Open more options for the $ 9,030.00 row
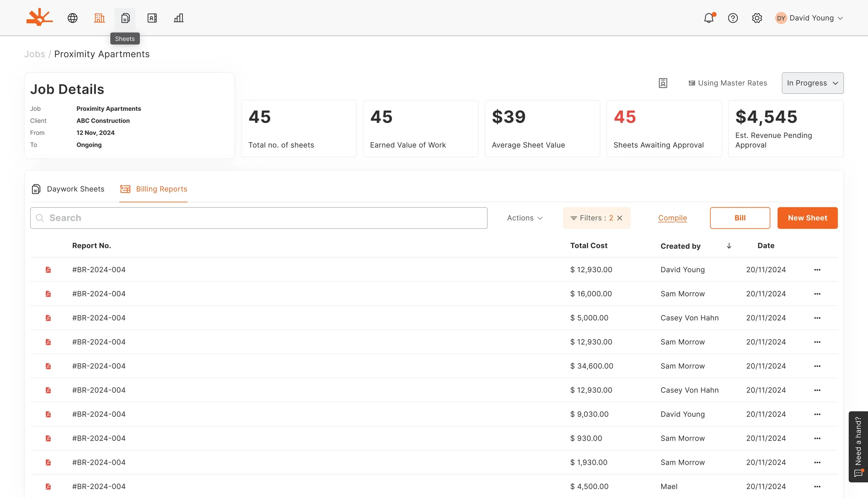868x498 pixels. (x=817, y=415)
